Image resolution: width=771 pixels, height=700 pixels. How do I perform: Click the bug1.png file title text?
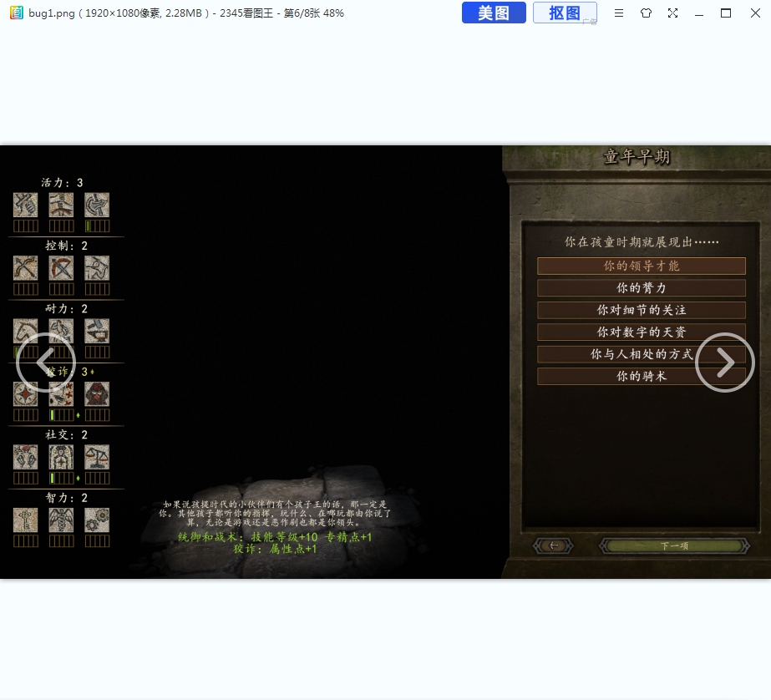[52, 13]
